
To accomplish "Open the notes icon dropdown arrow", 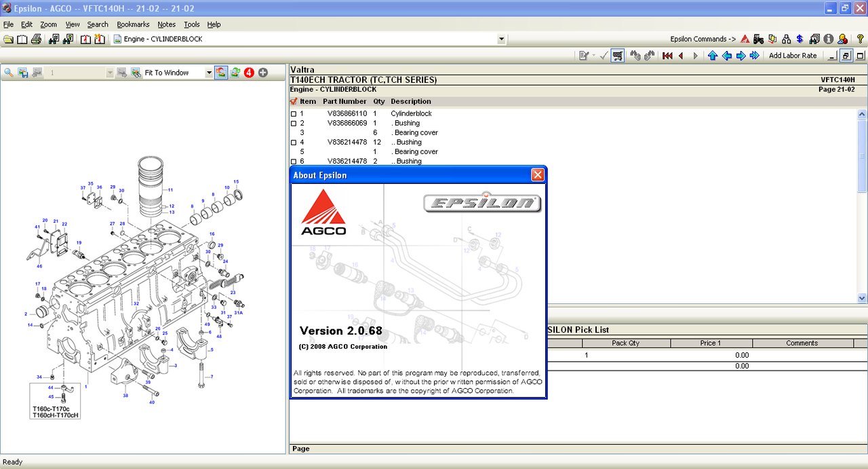I will click(594, 56).
